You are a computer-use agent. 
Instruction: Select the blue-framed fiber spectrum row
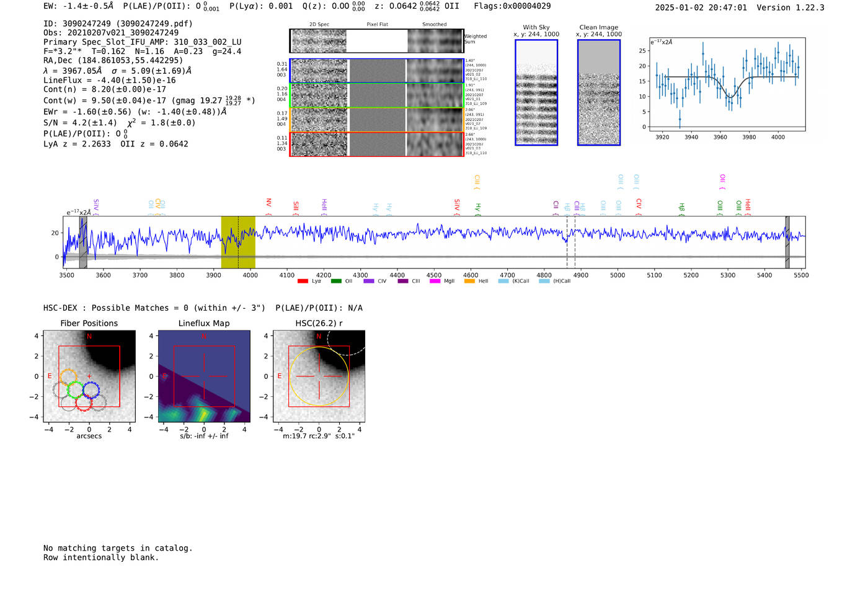[376, 71]
